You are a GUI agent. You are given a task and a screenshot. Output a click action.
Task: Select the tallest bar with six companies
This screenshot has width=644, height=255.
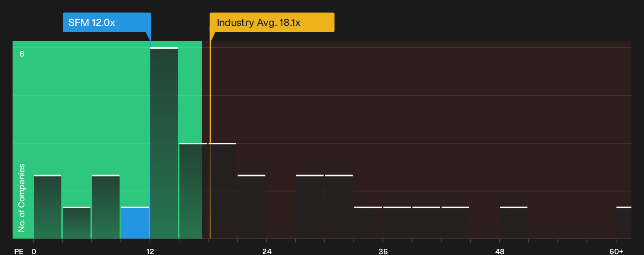click(164, 143)
